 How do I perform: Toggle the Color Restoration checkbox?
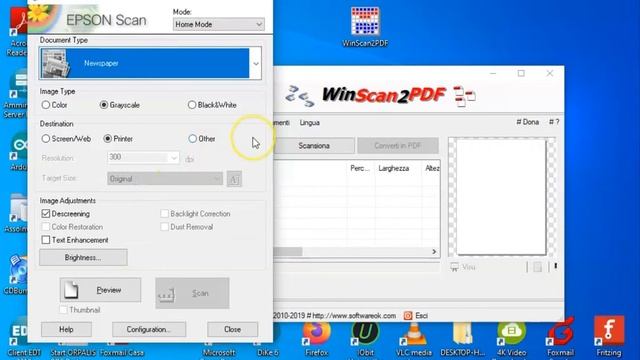click(46, 227)
